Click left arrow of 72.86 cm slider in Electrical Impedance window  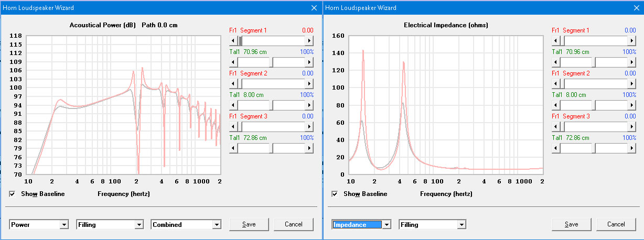[x=556, y=148]
